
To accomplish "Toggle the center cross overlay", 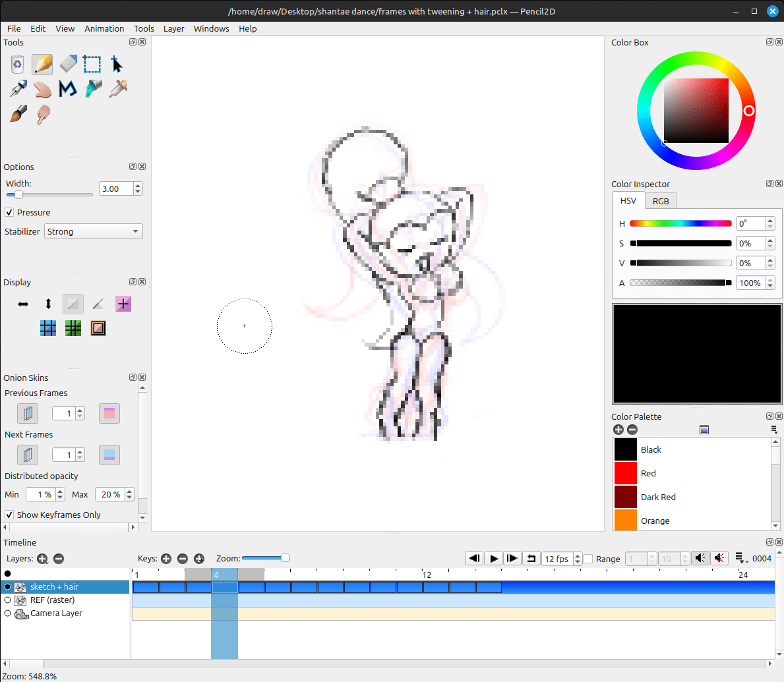I will (123, 304).
